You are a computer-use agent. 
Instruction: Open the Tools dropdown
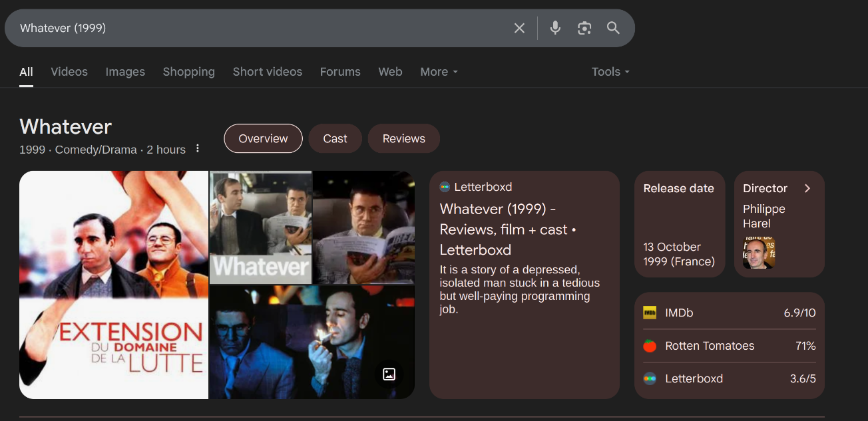(610, 72)
